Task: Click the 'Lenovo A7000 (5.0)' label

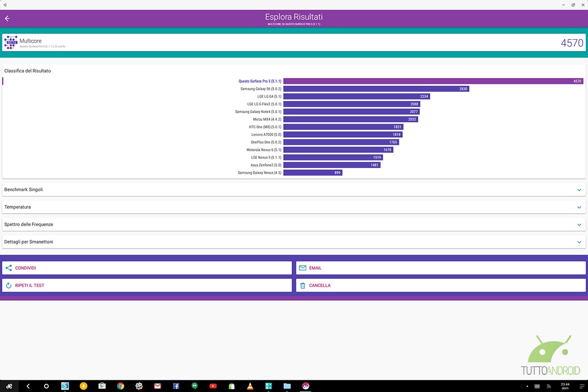Action: tap(267, 134)
